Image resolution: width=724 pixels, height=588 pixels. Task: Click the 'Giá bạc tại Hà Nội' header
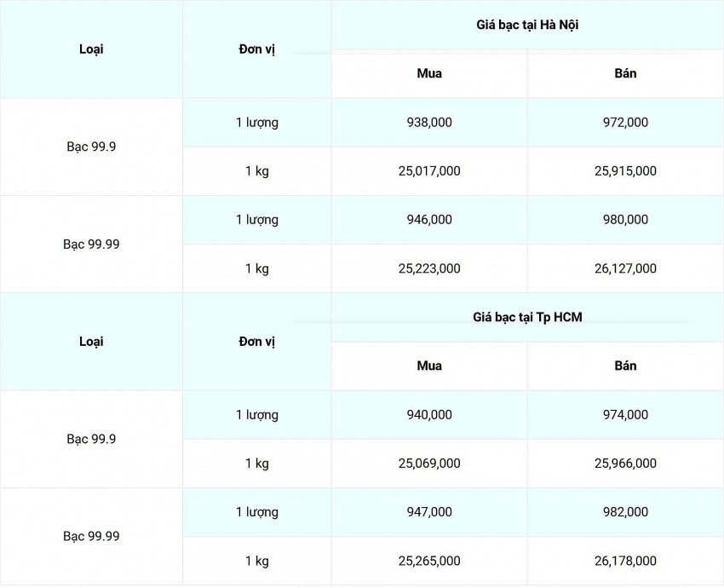tap(527, 25)
